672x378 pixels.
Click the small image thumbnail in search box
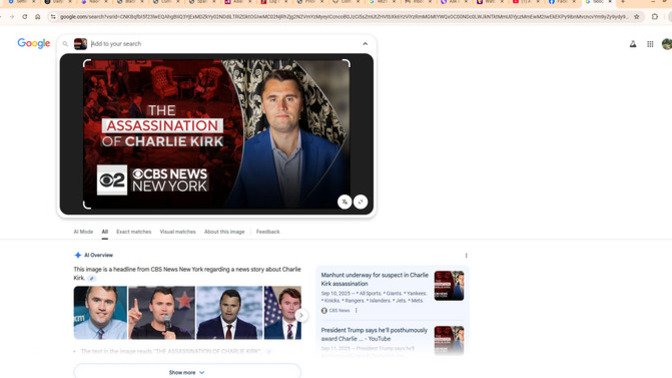tap(80, 44)
